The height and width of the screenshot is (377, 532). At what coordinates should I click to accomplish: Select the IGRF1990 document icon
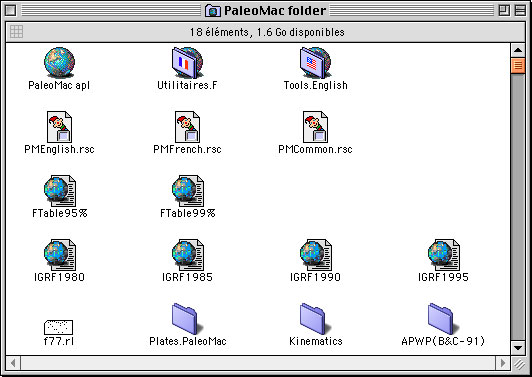(316, 255)
